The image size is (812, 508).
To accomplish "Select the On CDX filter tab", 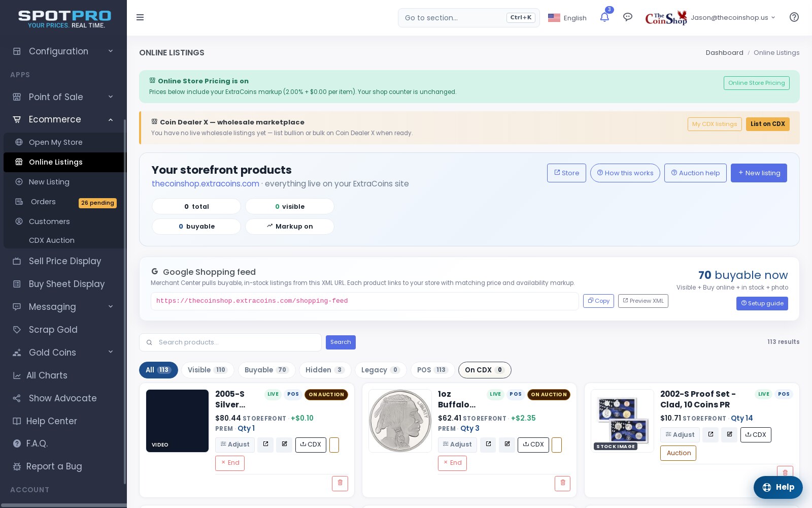I will [x=485, y=370].
